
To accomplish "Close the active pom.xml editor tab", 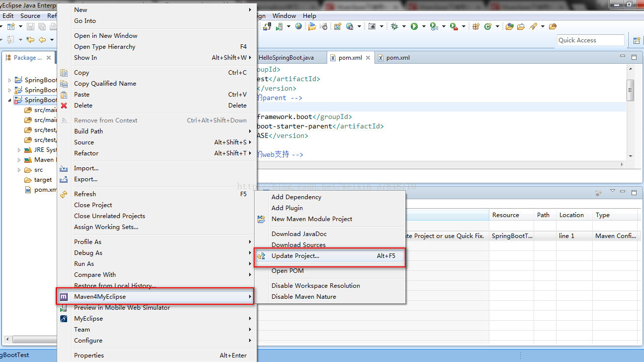I will click(x=368, y=58).
